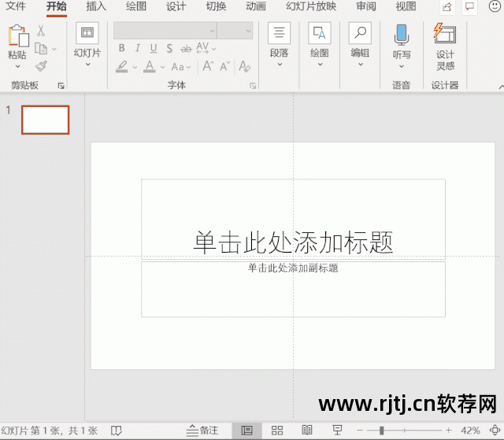504x440 pixels.
Task: Open the Paragraph (段落) group icon
Action: 279,33
